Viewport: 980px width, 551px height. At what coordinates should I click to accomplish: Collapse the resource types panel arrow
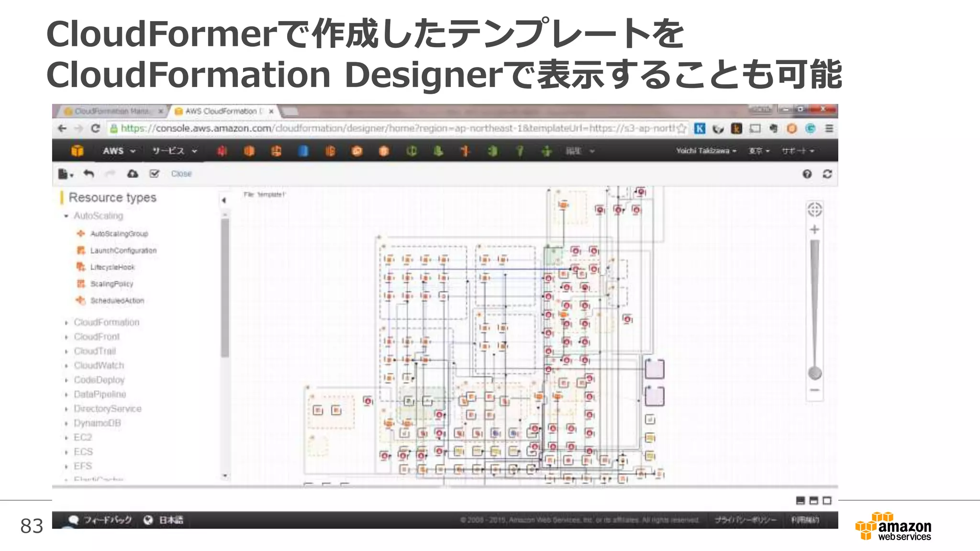(x=224, y=200)
